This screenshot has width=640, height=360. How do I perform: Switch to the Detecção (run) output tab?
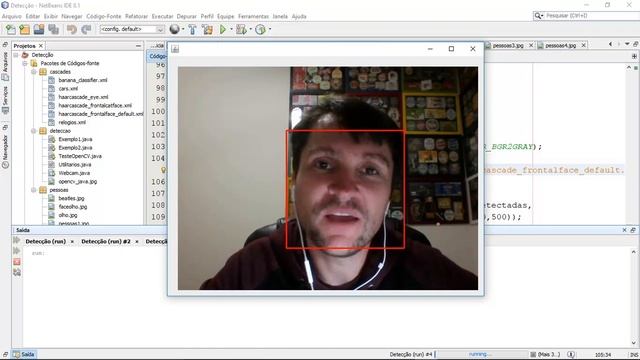coord(45,242)
